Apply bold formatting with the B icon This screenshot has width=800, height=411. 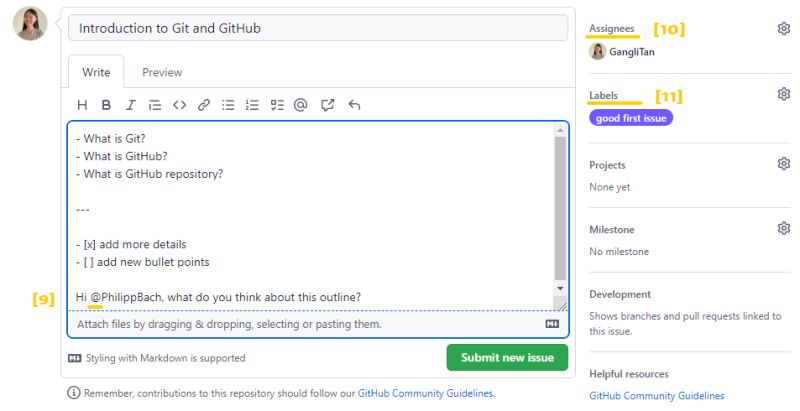(x=106, y=105)
